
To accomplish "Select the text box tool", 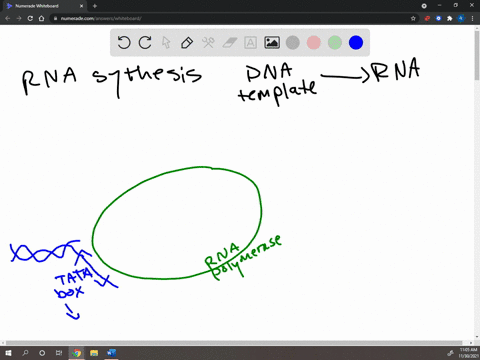I will tap(250, 43).
